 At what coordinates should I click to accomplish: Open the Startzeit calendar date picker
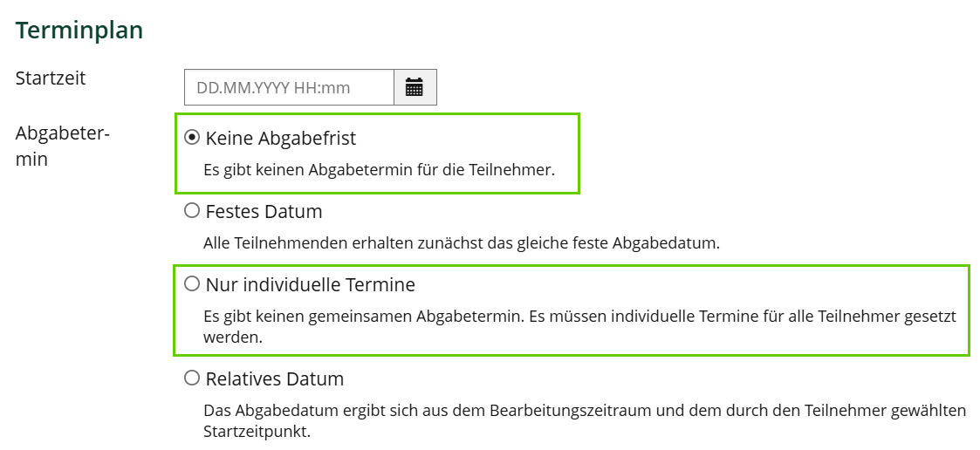[415, 87]
